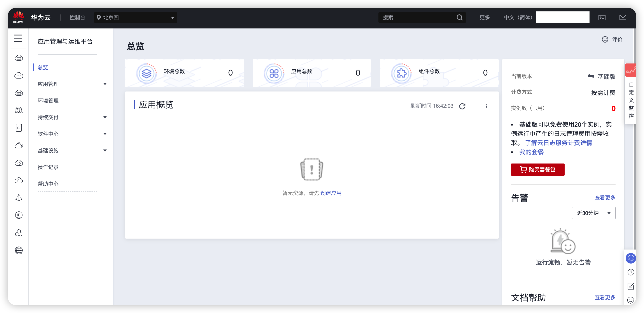Image resolution: width=644 pixels, height=313 pixels.
Task: Open the hamburger service list menu
Action: coord(18,38)
